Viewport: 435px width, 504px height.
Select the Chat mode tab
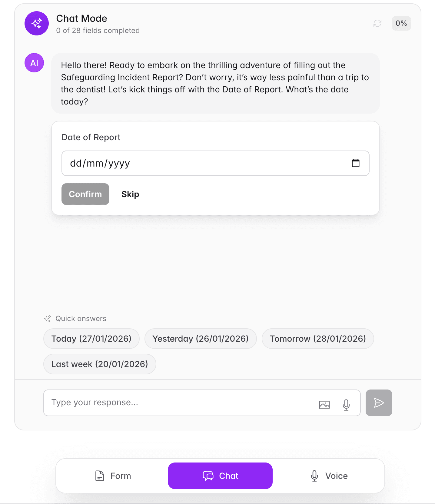[x=220, y=476]
